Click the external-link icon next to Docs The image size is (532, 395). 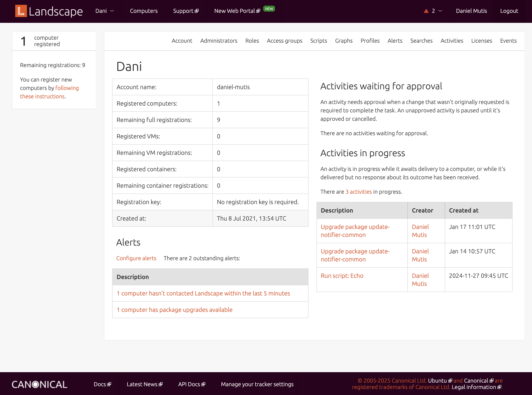(x=109, y=384)
